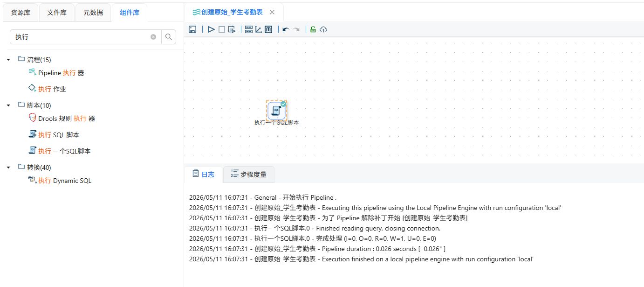Click the stacked server rows toolbar icon

248,29
